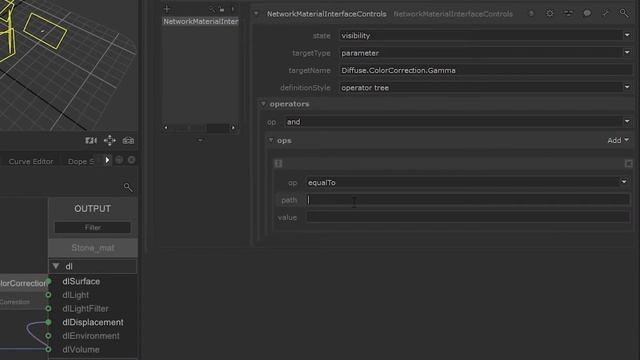Click the plus icon above the NetworkMaterialInter list
640x360 pixels.
point(167,9)
